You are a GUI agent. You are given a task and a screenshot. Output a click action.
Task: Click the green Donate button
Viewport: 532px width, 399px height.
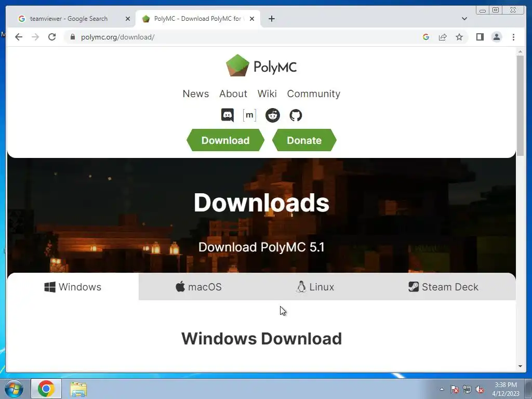(x=304, y=140)
